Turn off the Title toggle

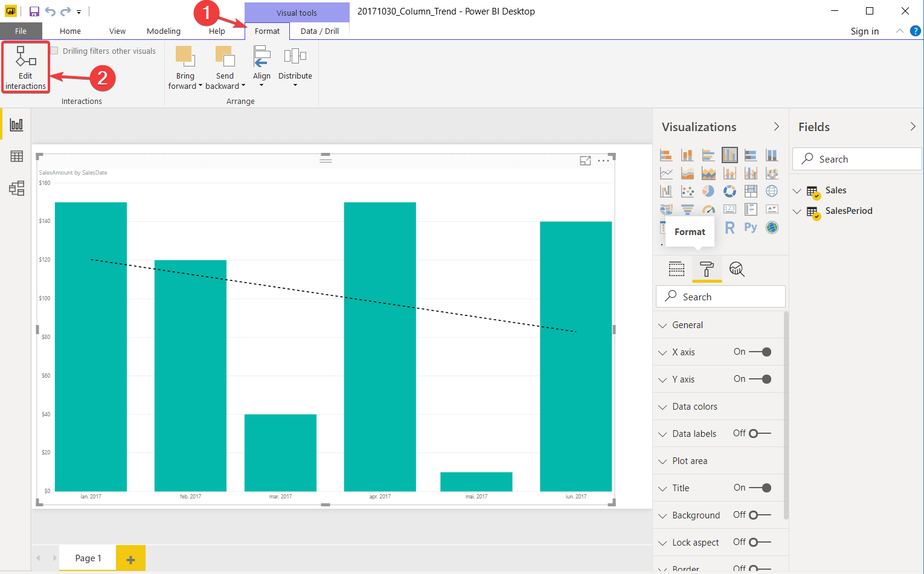point(766,488)
